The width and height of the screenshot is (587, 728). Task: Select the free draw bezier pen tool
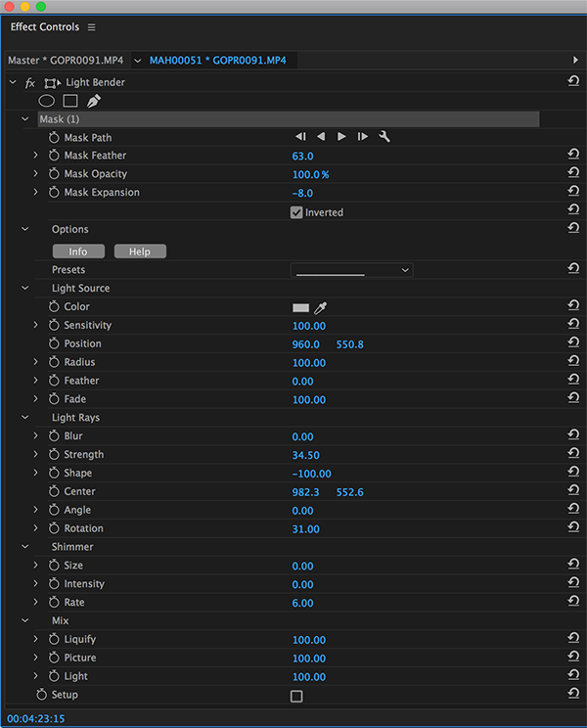click(94, 101)
